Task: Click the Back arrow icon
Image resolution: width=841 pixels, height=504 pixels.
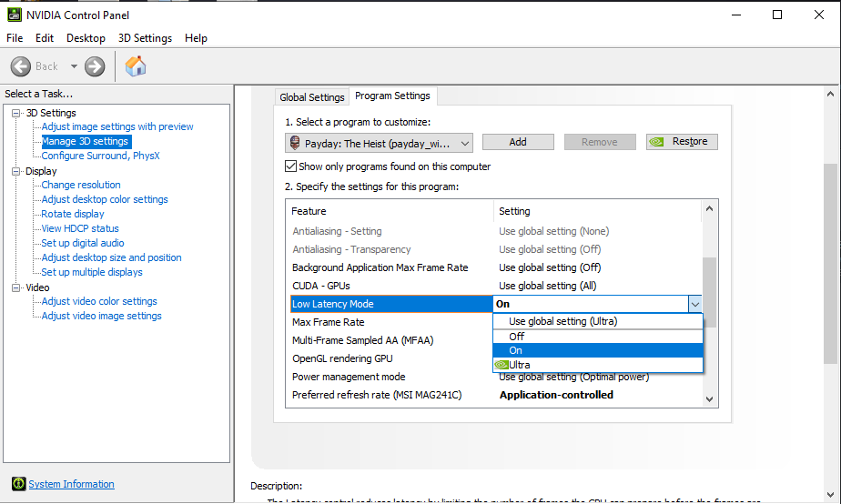Action: click(x=22, y=66)
